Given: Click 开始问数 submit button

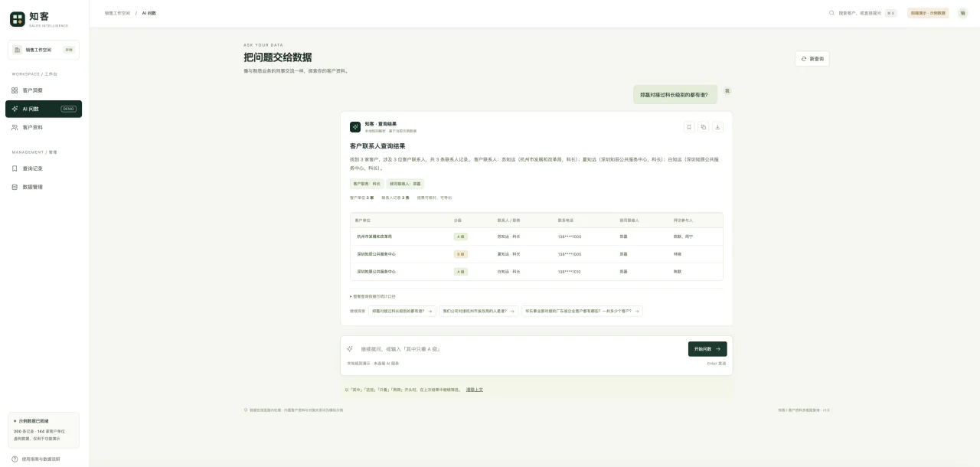Looking at the screenshot, I should pyautogui.click(x=707, y=349).
